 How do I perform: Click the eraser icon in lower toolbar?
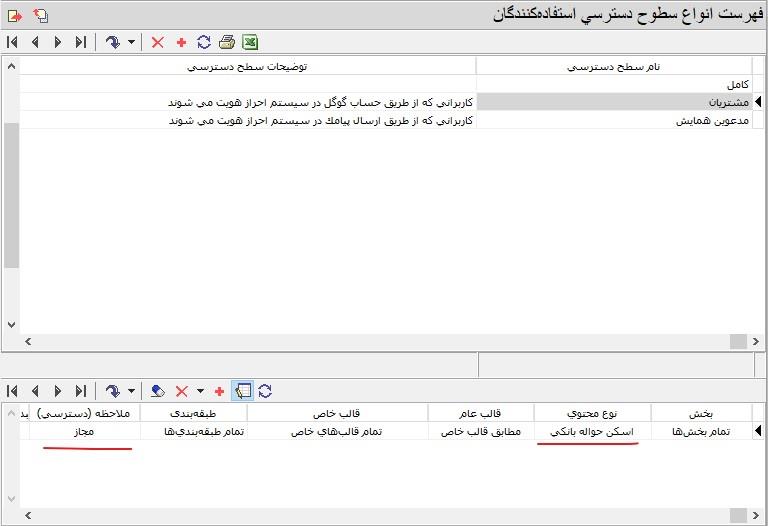click(x=157, y=391)
